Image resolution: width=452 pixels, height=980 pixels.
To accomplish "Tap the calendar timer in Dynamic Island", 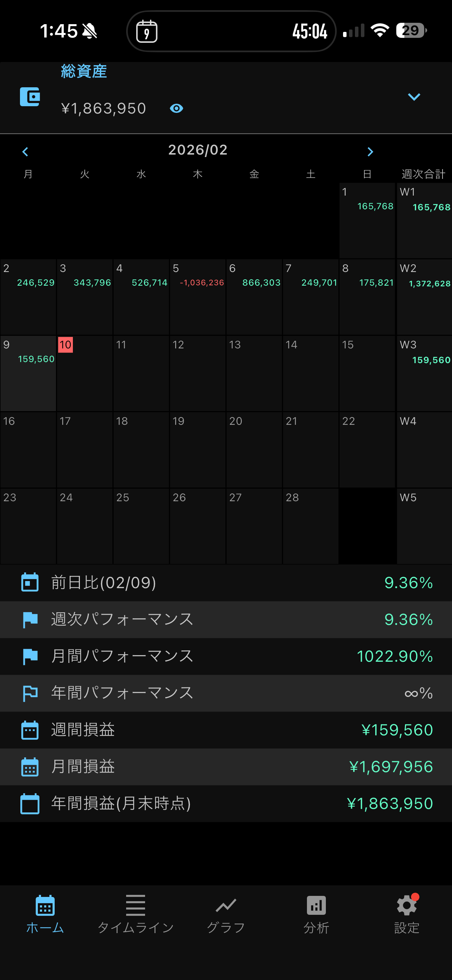I will pos(147,31).
